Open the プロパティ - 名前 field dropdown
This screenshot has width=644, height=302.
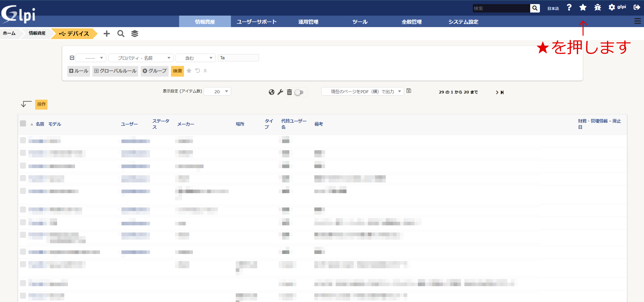click(141, 58)
